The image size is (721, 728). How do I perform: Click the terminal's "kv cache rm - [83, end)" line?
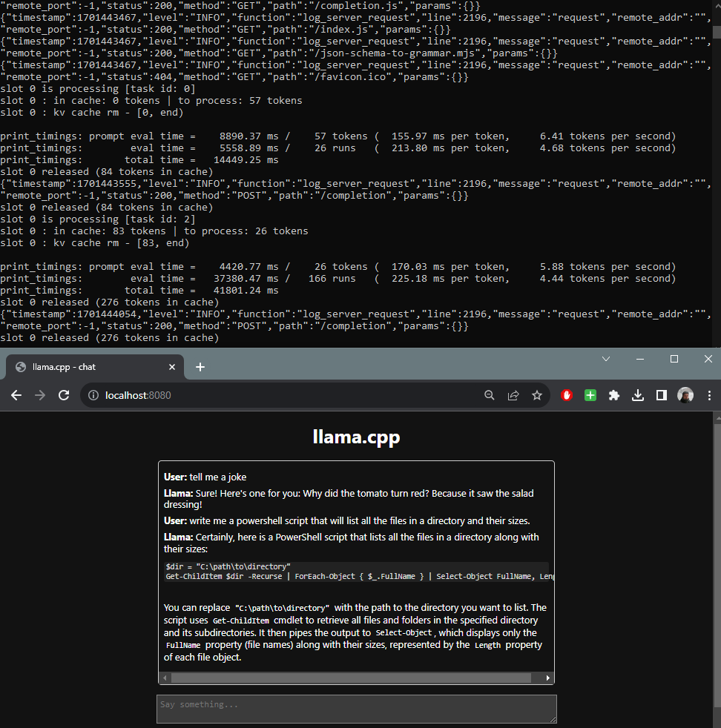click(x=95, y=243)
